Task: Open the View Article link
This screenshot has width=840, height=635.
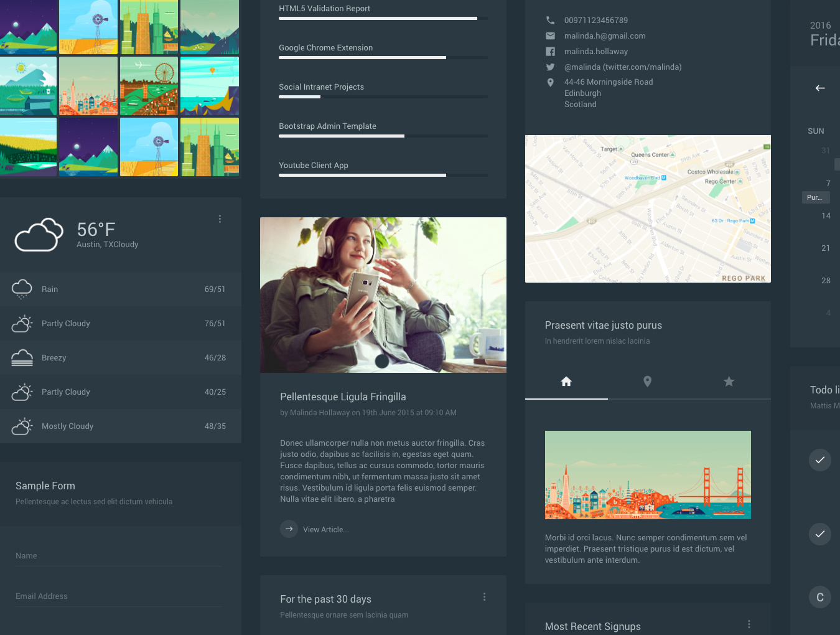Action: [x=325, y=530]
